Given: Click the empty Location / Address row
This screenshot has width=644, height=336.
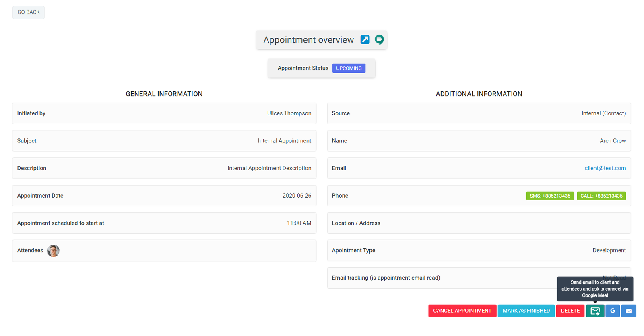Looking at the screenshot, I should (x=479, y=223).
